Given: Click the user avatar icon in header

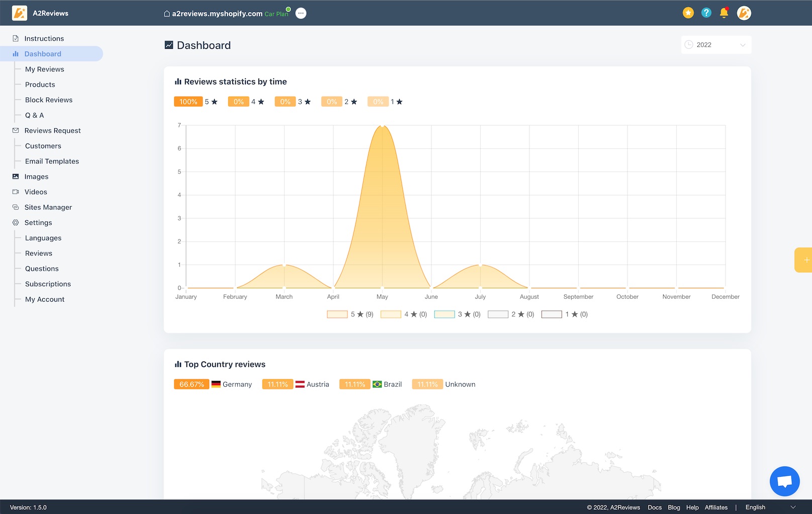Looking at the screenshot, I should 744,13.
